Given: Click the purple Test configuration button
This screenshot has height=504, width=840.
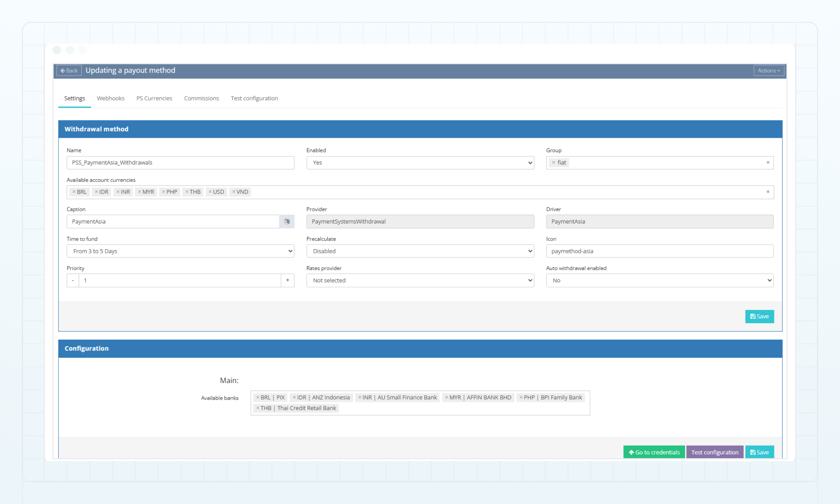Looking at the screenshot, I should pos(715,452).
